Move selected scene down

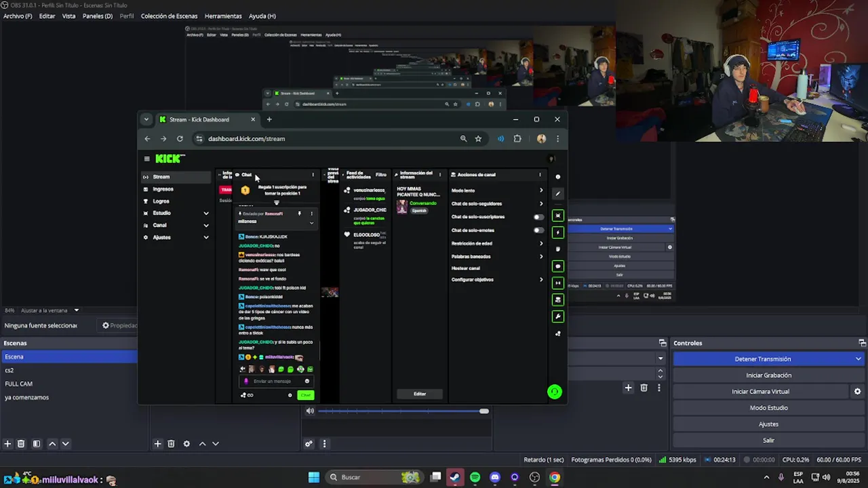pos(66,444)
